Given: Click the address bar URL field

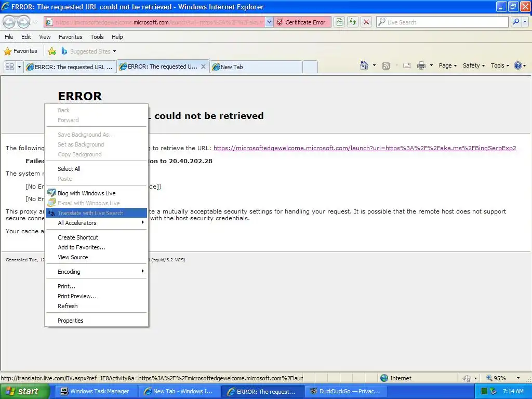Looking at the screenshot, I should click(x=154, y=22).
